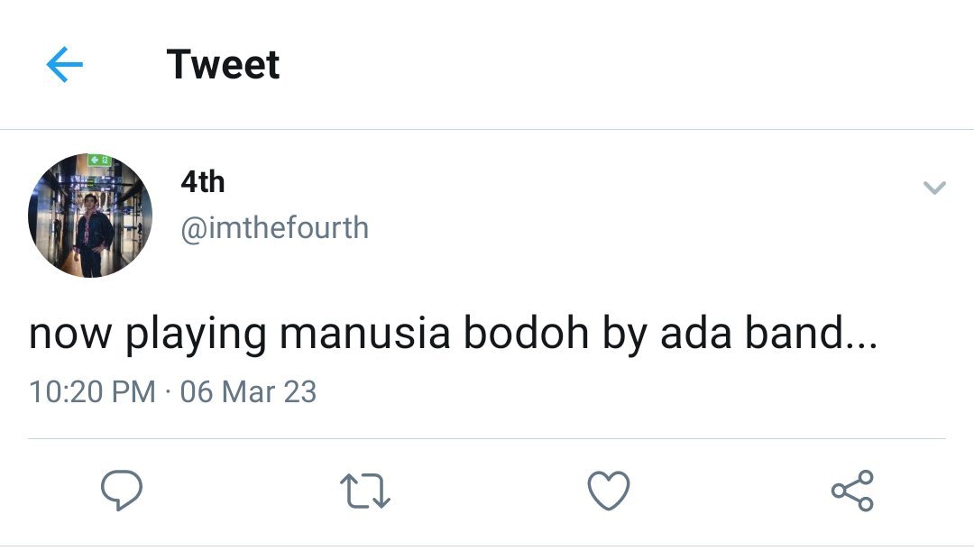Click the word 'playing' in the tweet
Viewport: 974px width, 560px height.
196,335
